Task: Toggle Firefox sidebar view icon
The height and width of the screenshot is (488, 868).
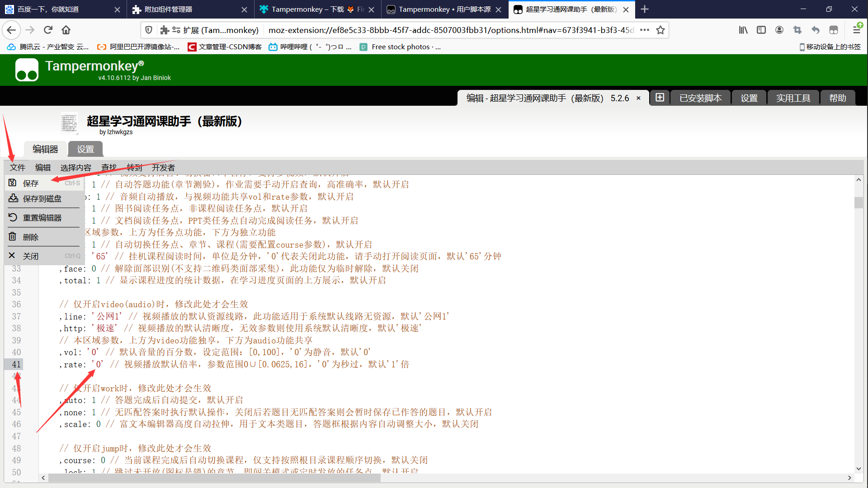Action: coord(761,30)
